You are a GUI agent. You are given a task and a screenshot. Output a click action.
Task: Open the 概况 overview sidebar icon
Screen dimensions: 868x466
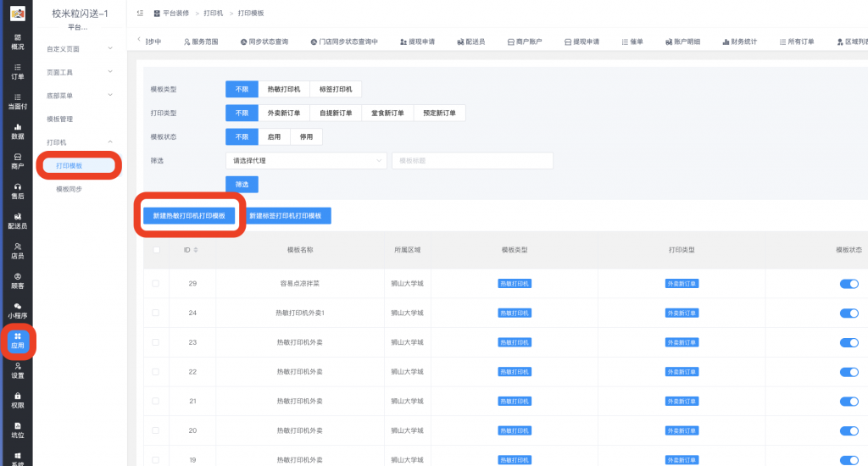pos(18,42)
